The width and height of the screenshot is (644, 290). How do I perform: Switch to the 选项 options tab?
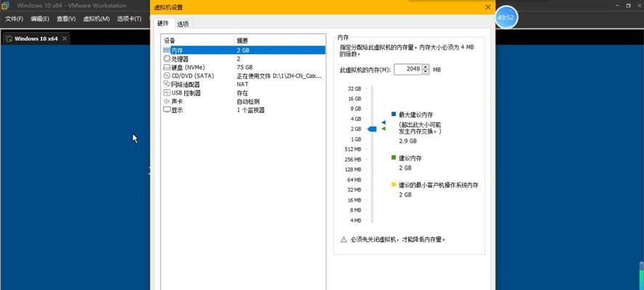(183, 24)
